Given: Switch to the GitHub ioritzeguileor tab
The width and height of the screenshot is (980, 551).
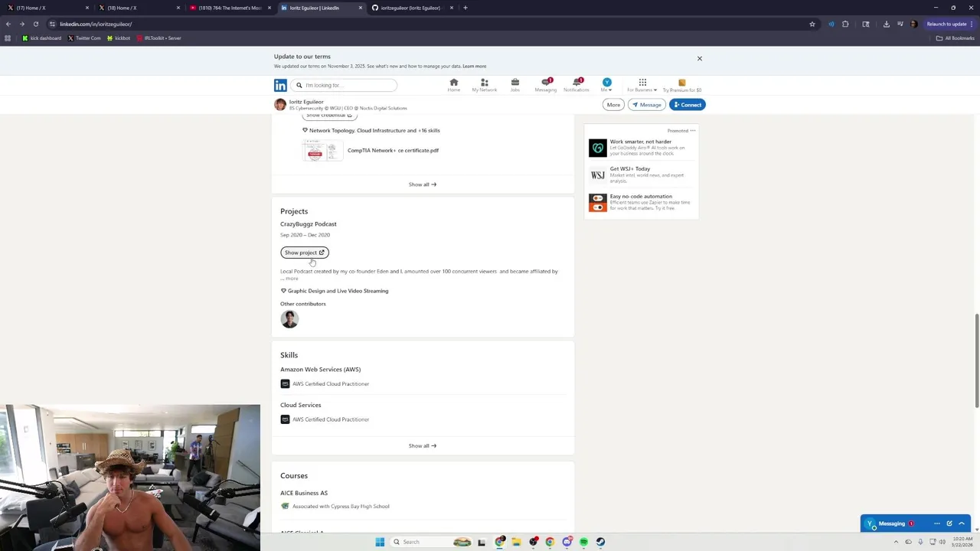Looking at the screenshot, I should click(412, 8).
